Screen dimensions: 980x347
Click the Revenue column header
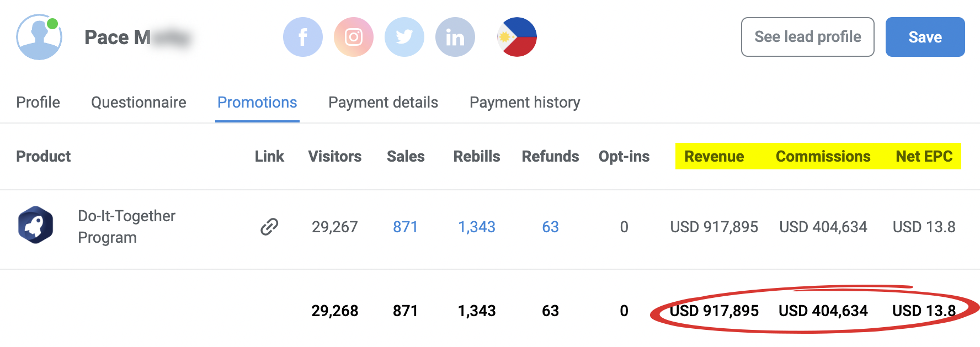[x=714, y=156]
